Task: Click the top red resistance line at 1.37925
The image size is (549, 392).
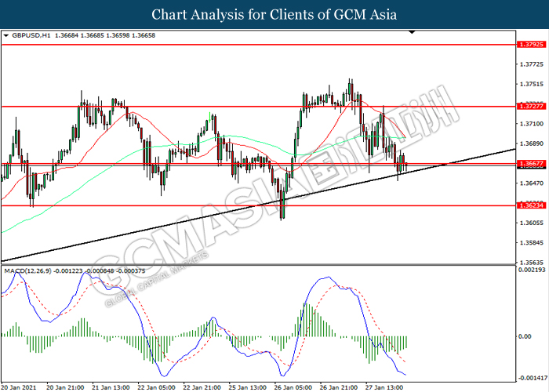Action: tap(259, 45)
